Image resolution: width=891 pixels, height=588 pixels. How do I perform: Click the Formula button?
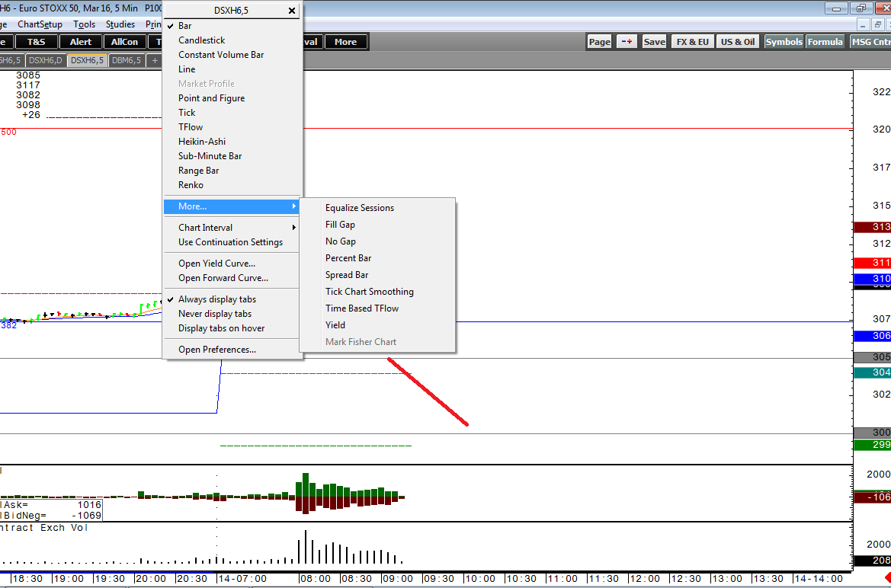click(825, 41)
